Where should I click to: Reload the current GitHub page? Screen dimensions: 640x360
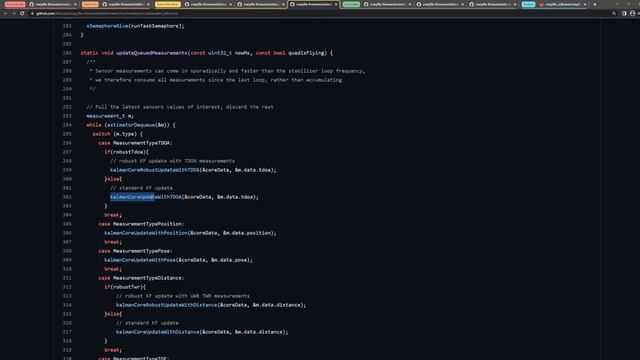(22, 13)
